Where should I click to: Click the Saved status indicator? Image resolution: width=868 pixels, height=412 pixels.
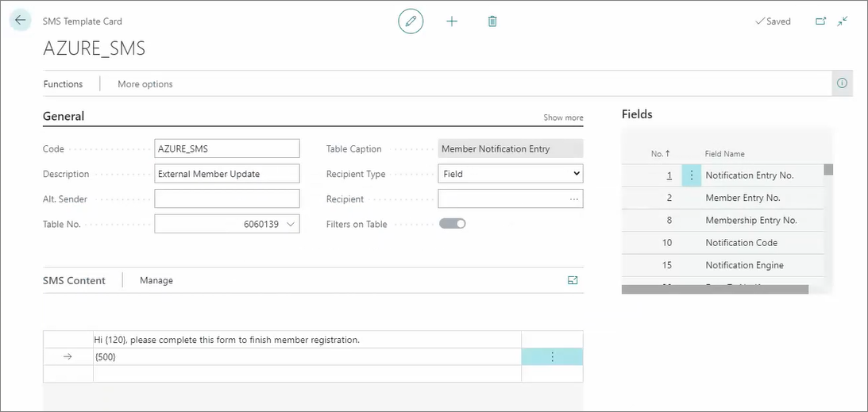point(773,21)
